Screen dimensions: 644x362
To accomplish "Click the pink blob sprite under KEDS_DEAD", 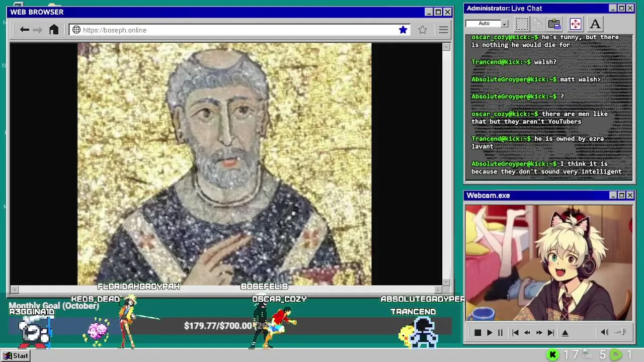I will click(97, 331).
